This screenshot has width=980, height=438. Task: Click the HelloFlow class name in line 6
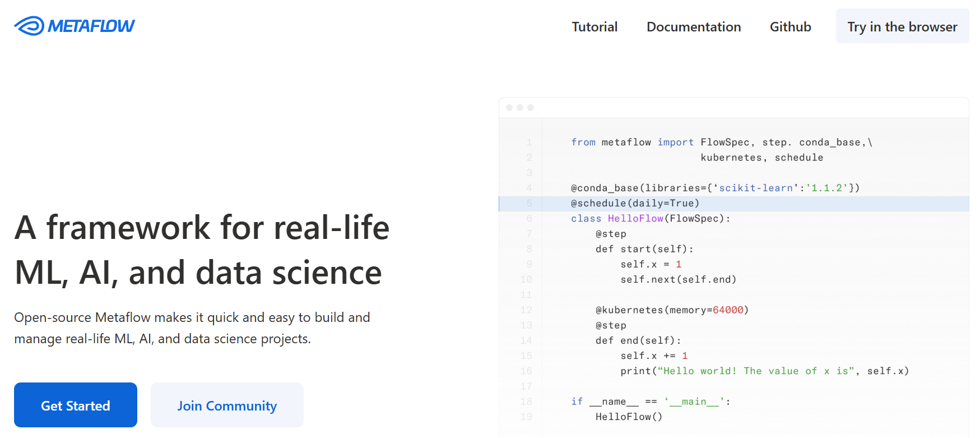[635, 219]
